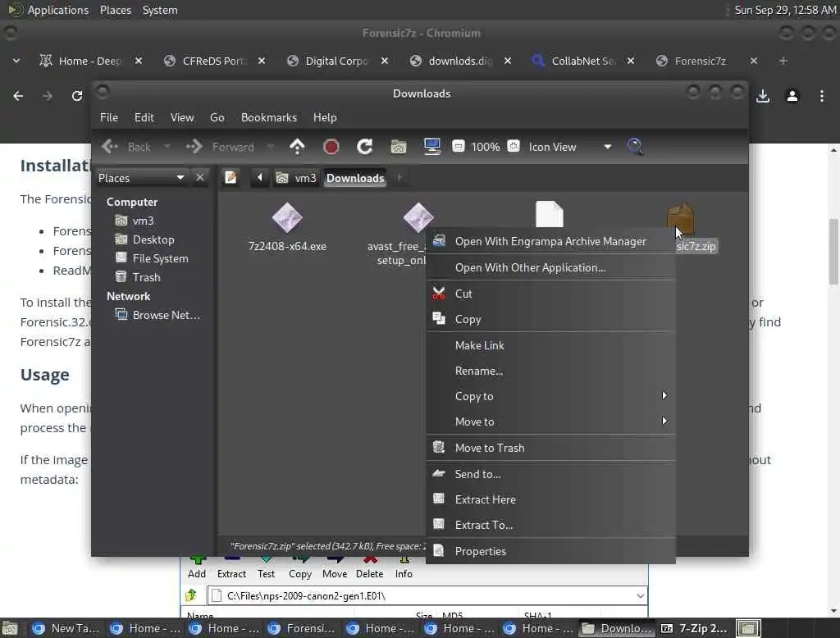
Task: Close the Places side pane
Action: click(x=200, y=177)
